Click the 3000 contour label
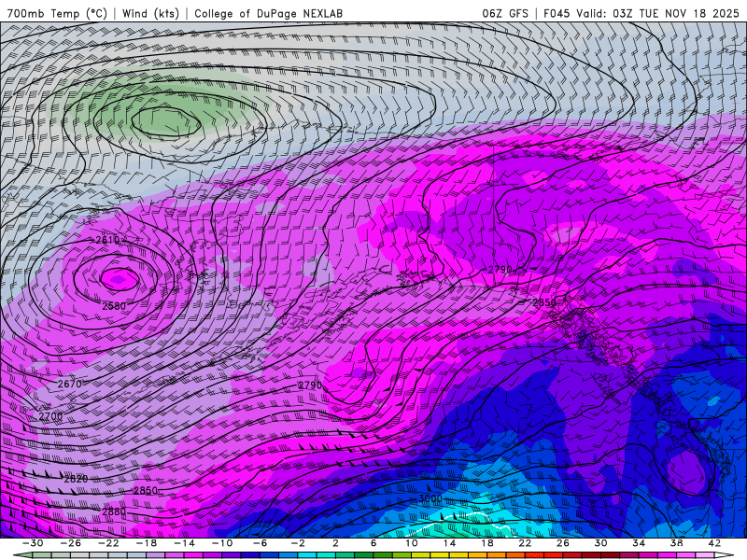 (x=430, y=498)
